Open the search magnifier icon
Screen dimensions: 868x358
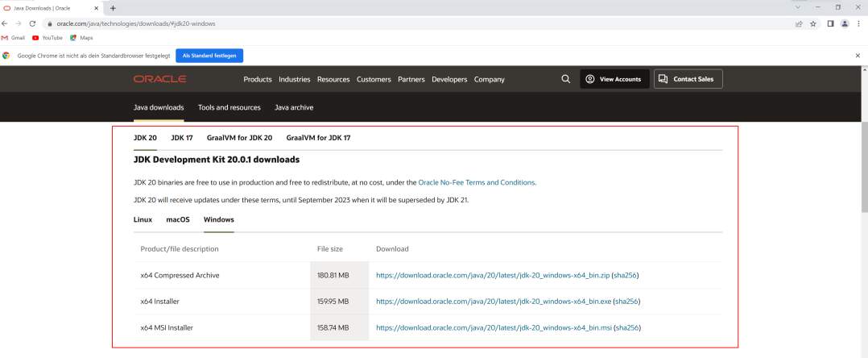(565, 79)
